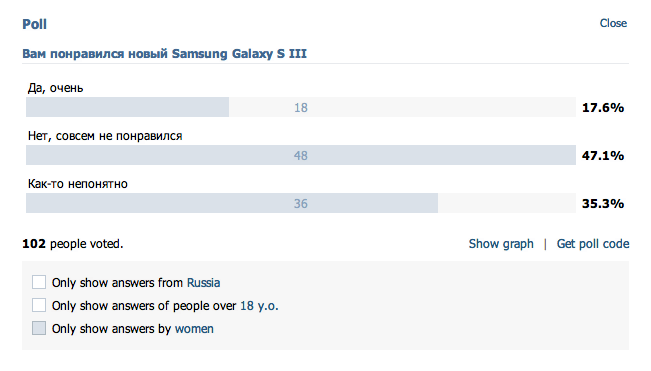The width and height of the screenshot is (651, 371).
Task: Get the poll embed code
Action: (592, 244)
